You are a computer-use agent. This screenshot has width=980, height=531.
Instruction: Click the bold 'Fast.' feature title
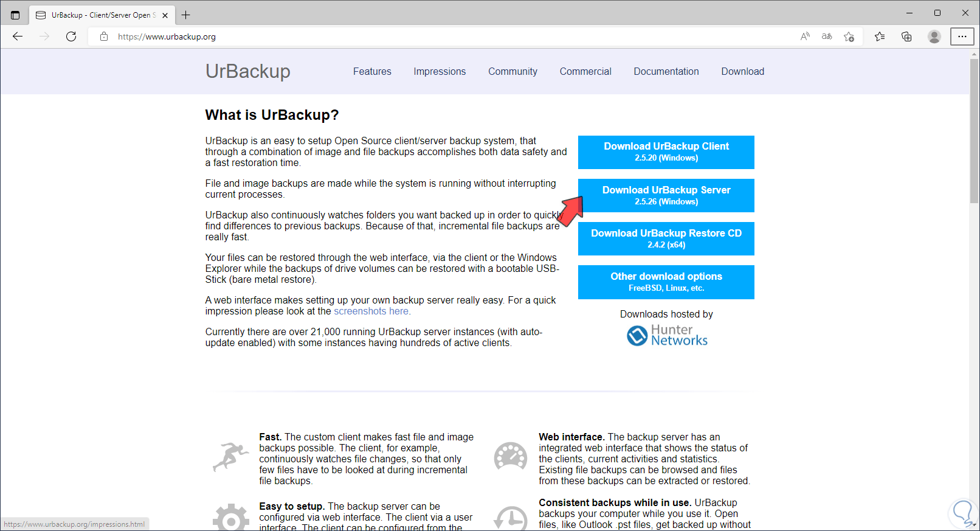[x=271, y=437]
